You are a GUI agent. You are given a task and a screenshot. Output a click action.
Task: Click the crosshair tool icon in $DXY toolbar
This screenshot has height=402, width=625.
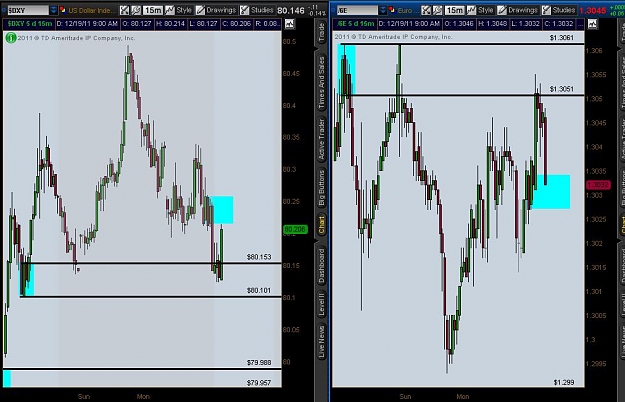click(x=125, y=10)
